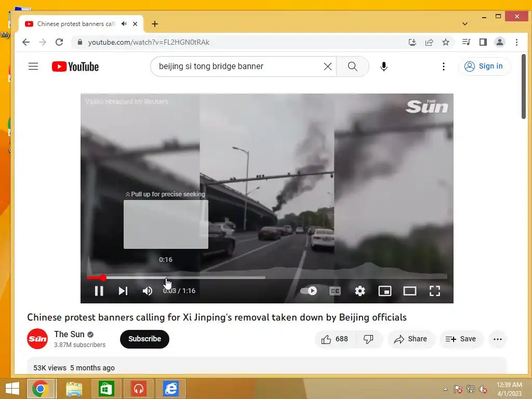Share this page from address bar
532x399 pixels.
pos(429,42)
